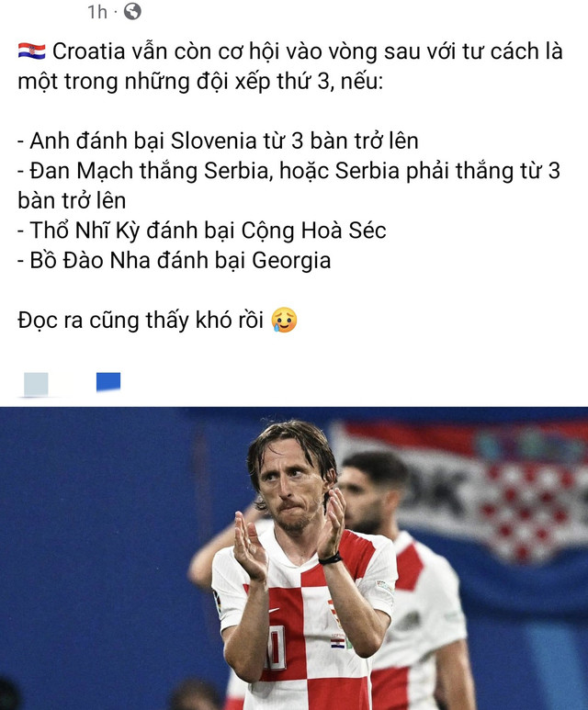The width and height of the screenshot is (588, 710).
Task: Click the small flag patch on the jersey
Action: click(338, 643)
